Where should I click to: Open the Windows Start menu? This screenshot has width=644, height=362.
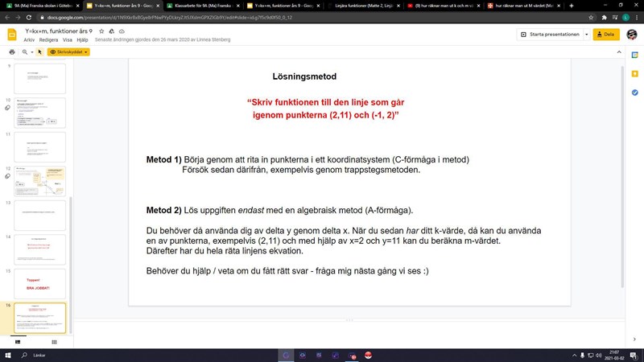[x=9, y=354]
